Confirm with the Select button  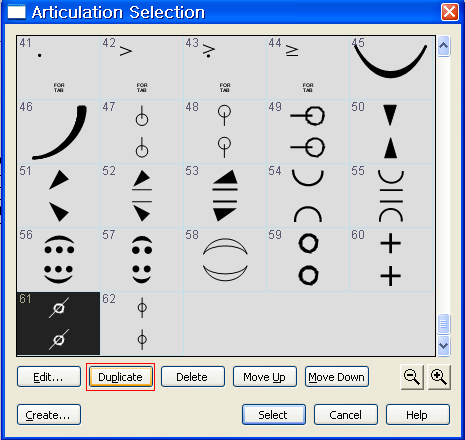pos(274,415)
